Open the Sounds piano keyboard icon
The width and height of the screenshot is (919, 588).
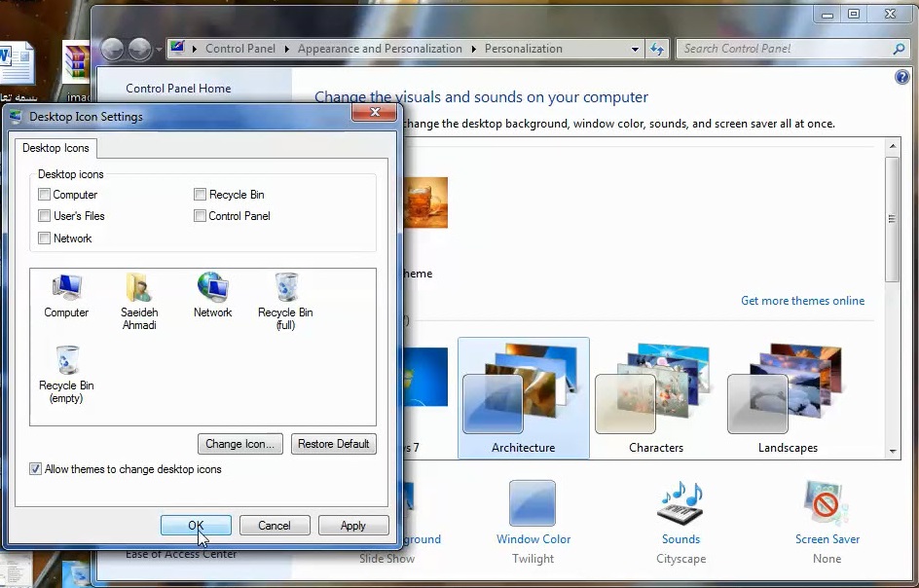(x=681, y=503)
